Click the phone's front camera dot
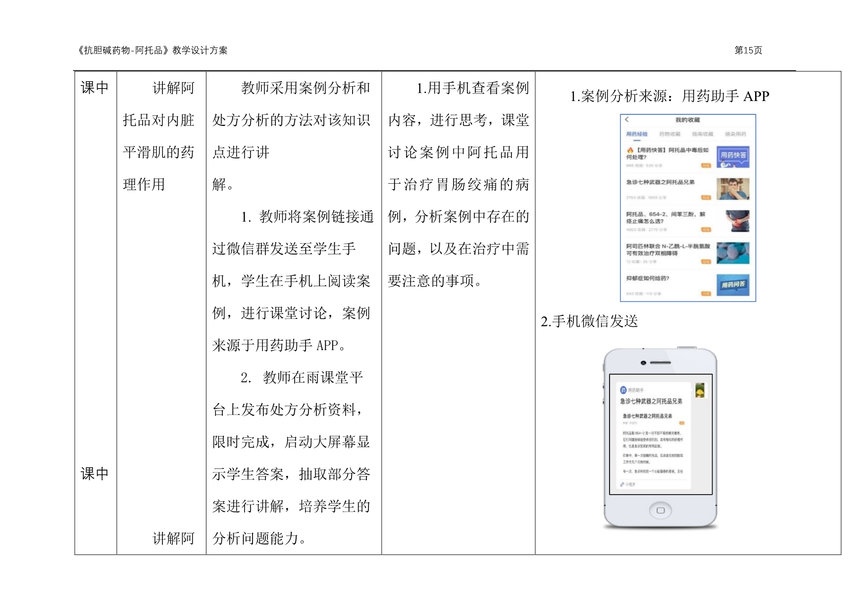 (x=643, y=363)
